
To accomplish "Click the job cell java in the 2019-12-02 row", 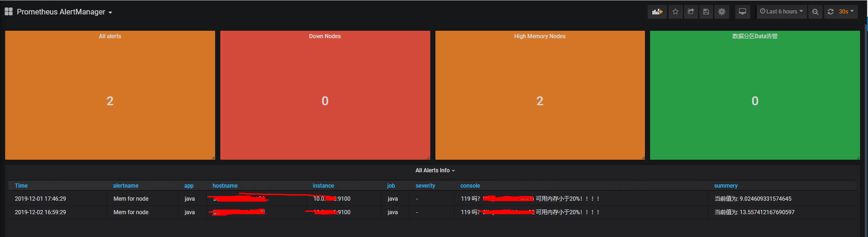I will [x=393, y=212].
